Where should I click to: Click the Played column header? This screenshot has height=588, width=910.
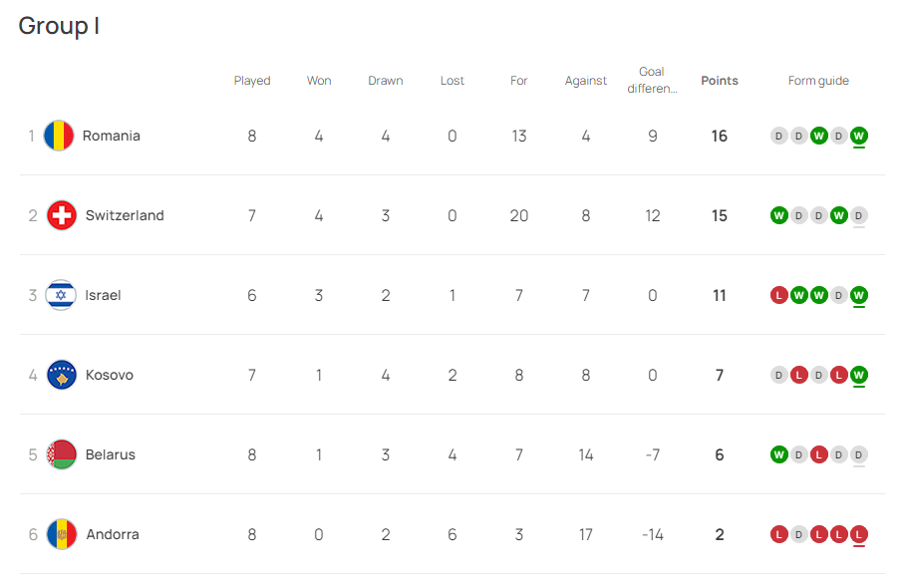pyautogui.click(x=252, y=81)
